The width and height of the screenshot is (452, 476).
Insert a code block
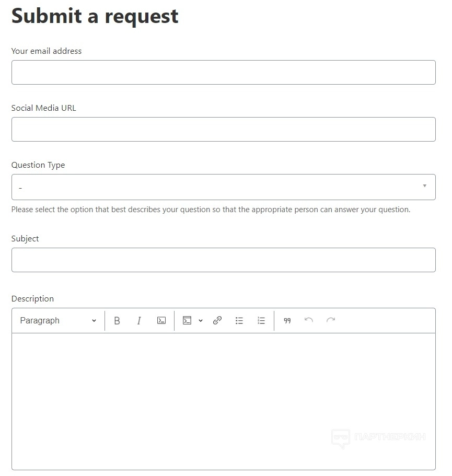click(x=187, y=321)
